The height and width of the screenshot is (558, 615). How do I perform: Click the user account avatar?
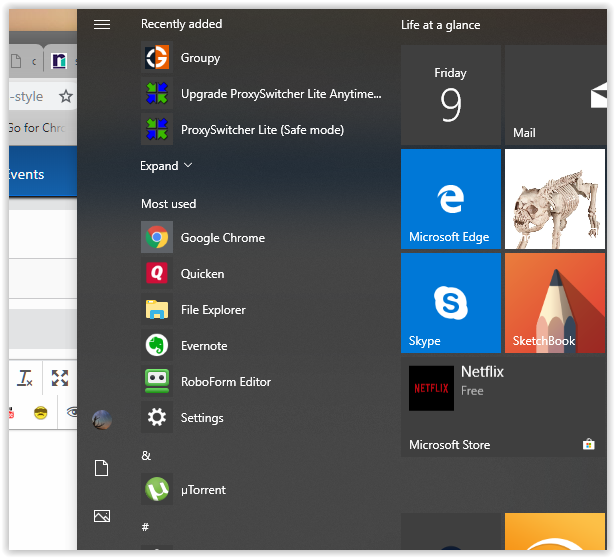[102, 420]
